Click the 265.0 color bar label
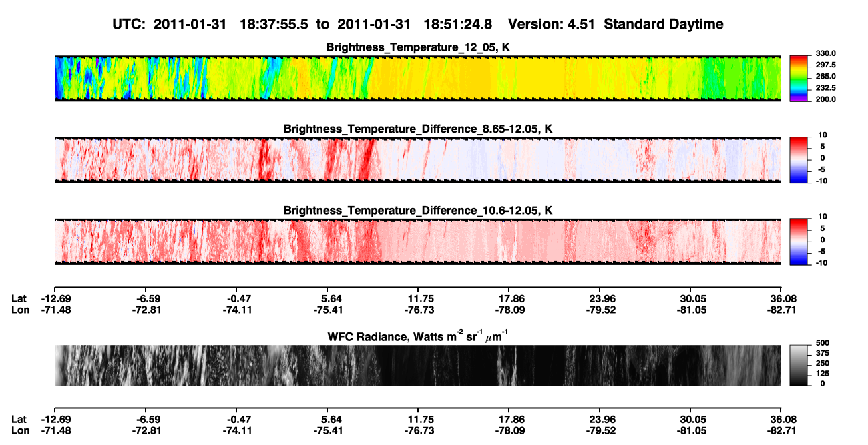This screenshot has width=868, height=445. point(825,76)
